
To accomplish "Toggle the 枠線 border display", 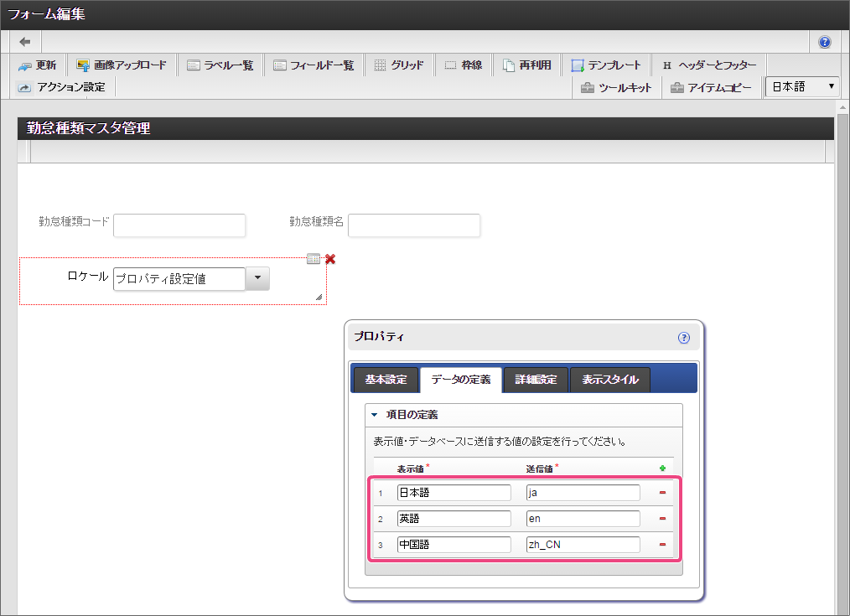I will coord(463,65).
